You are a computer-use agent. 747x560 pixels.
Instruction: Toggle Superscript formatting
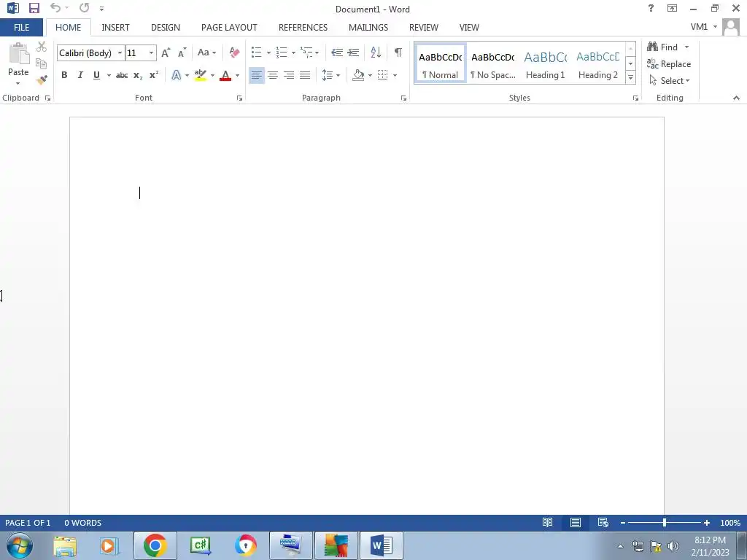pyautogui.click(x=154, y=75)
